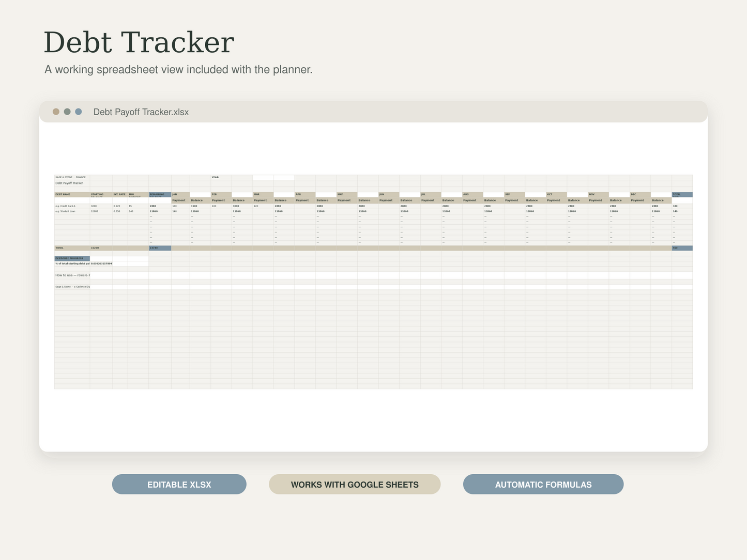This screenshot has width=747, height=560.
Task: Select the Debt Payoff Tracker.xlsx file title
Action: tap(141, 112)
